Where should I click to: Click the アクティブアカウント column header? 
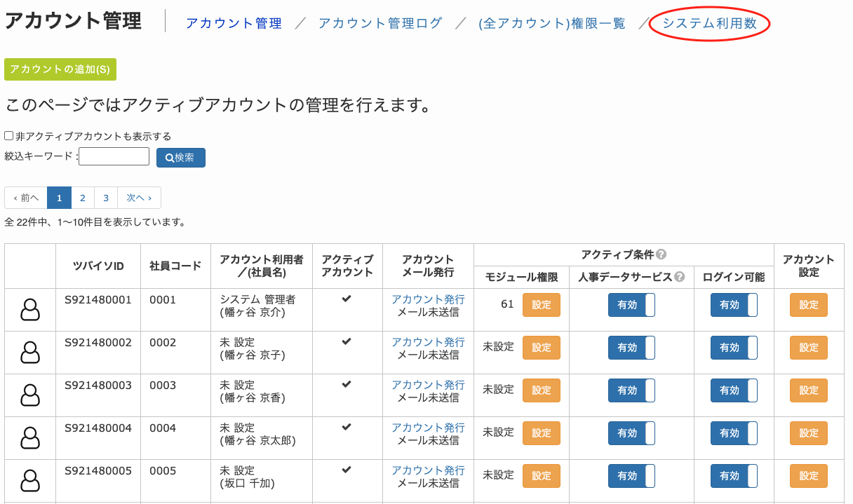[347, 266]
